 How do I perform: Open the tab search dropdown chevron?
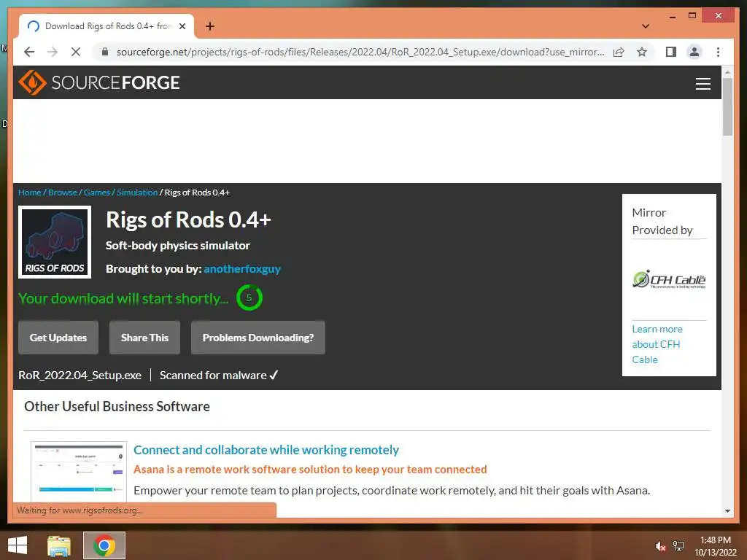point(645,26)
